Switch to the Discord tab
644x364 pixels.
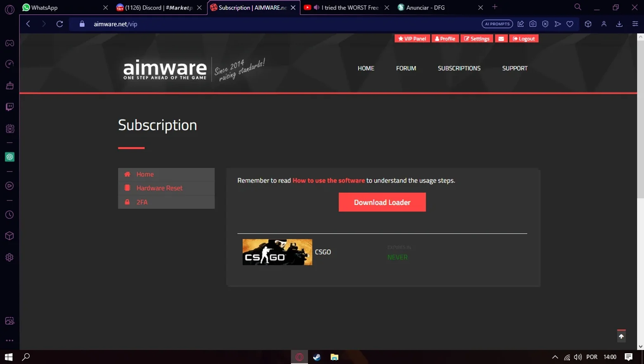point(159,7)
